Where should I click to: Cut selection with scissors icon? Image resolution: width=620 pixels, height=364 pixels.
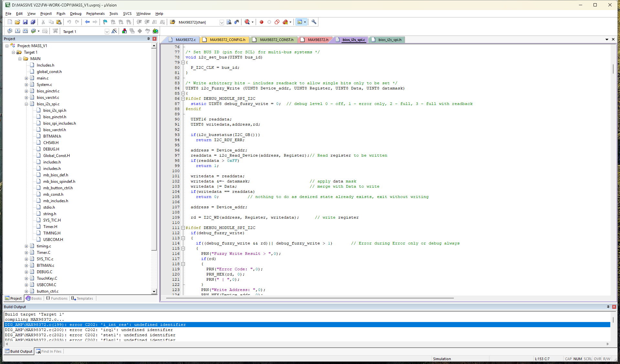(x=43, y=22)
